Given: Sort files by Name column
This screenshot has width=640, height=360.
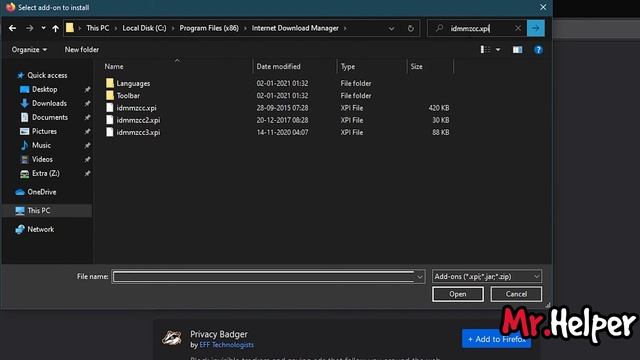Looking at the screenshot, I should [x=114, y=67].
